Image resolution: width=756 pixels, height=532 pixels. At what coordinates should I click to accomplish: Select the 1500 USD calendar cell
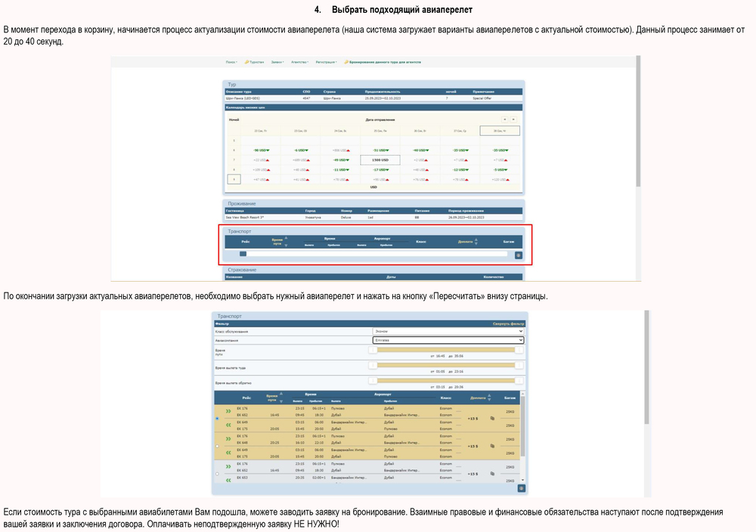380,160
